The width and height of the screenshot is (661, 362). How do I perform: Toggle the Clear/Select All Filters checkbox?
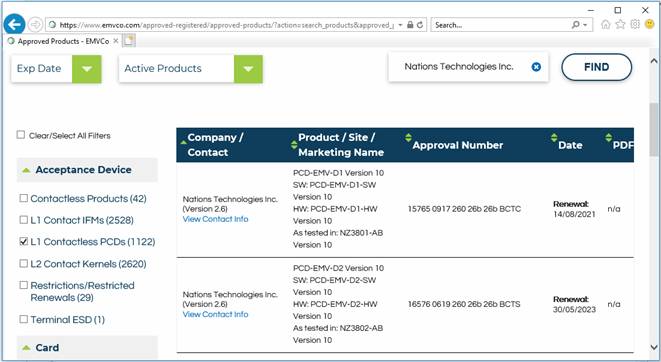pyautogui.click(x=21, y=135)
